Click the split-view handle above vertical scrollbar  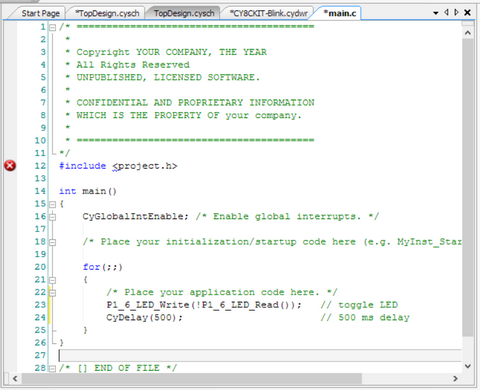tap(468, 24)
